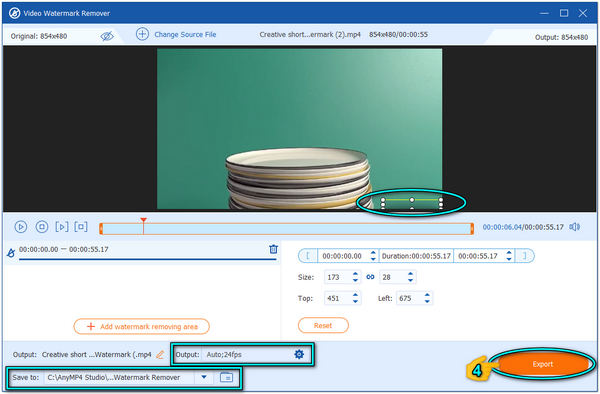Click the video preview of plates
600x394 pixels.
pyautogui.click(x=299, y=129)
